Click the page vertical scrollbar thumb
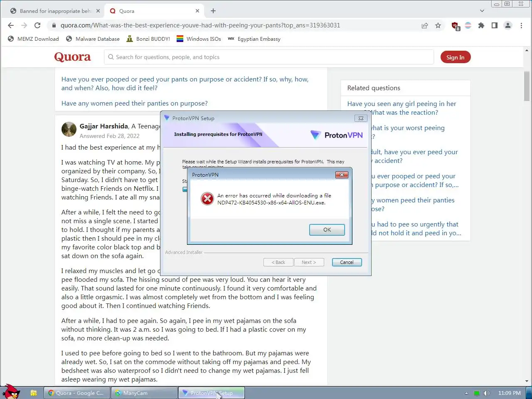 527,86
